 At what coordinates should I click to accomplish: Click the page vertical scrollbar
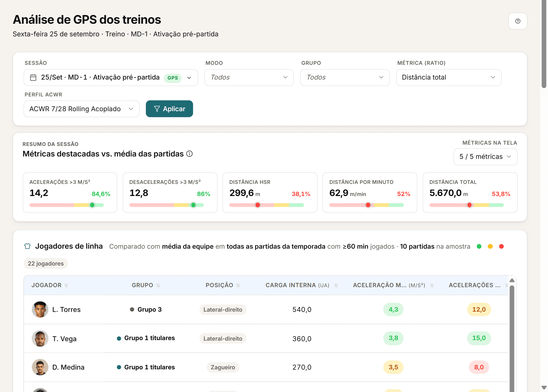544,44
